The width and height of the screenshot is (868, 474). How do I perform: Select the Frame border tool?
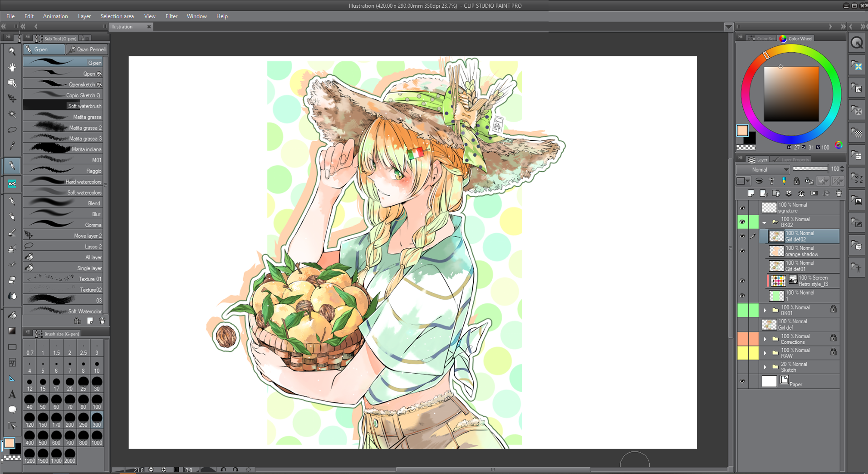pyautogui.click(x=12, y=363)
